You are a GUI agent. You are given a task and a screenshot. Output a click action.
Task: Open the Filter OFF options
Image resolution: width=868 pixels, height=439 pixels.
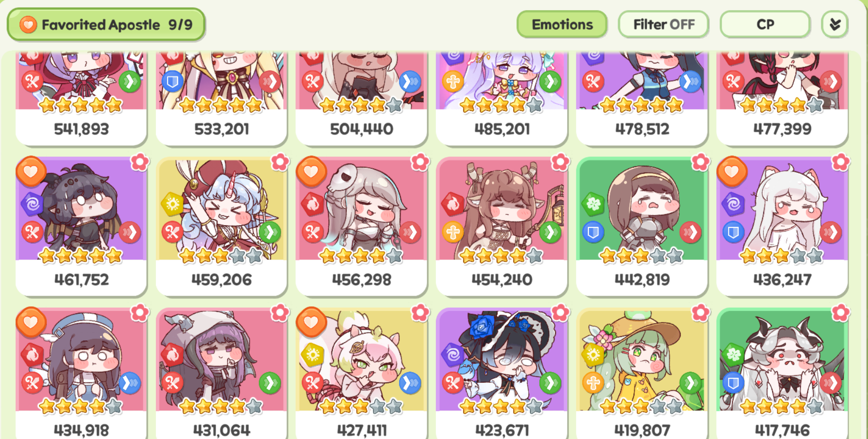point(664,24)
